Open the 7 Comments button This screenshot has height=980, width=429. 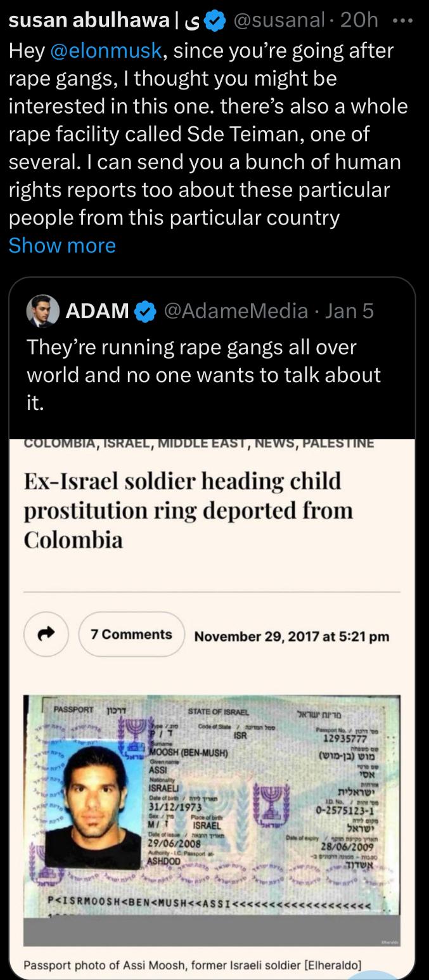coord(131,635)
